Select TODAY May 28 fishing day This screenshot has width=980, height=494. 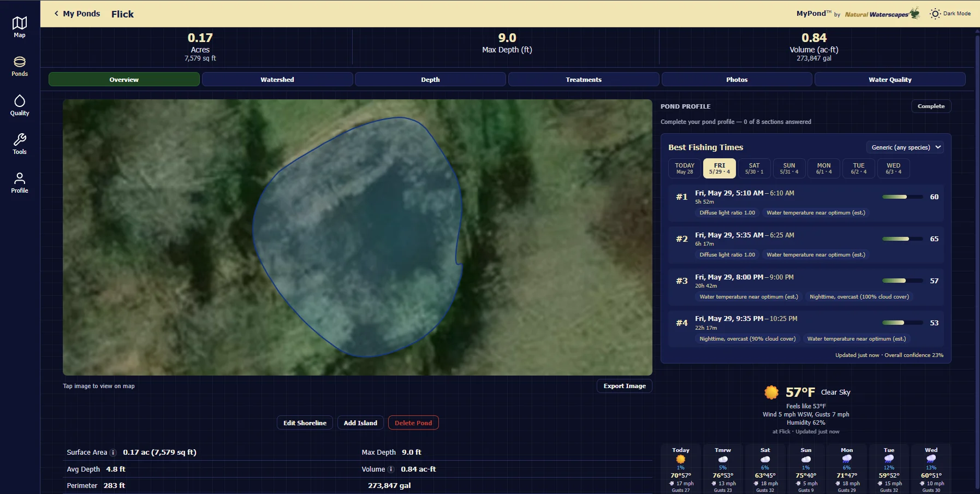(685, 168)
